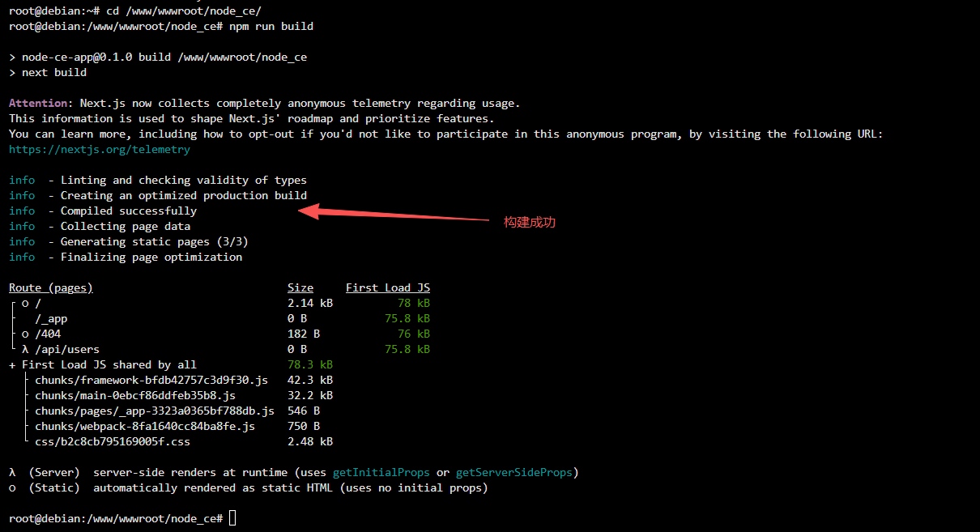The image size is (980, 532).
Task: Click the chunks/framework-bfdb42757c3d9f30.js file name
Action: (151, 380)
